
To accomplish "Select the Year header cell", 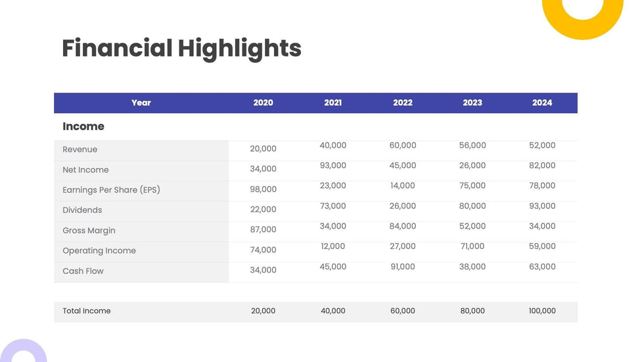I will (x=141, y=102).
